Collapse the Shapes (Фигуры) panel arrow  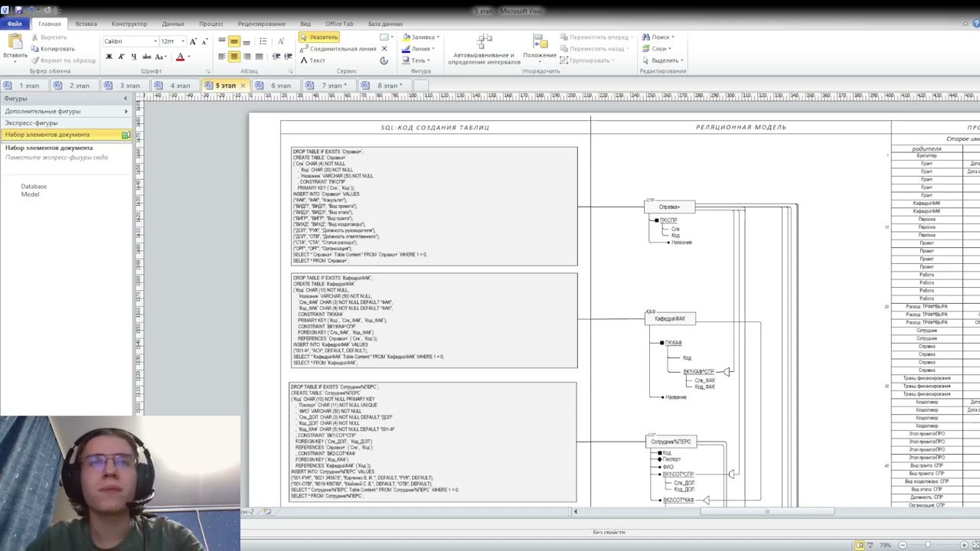tap(126, 99)
